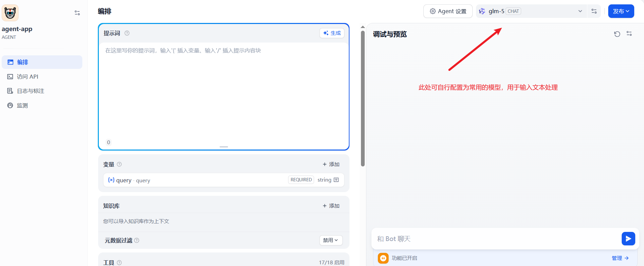Focus the 和 Bot 聊天 chat input

pos(496,239)
